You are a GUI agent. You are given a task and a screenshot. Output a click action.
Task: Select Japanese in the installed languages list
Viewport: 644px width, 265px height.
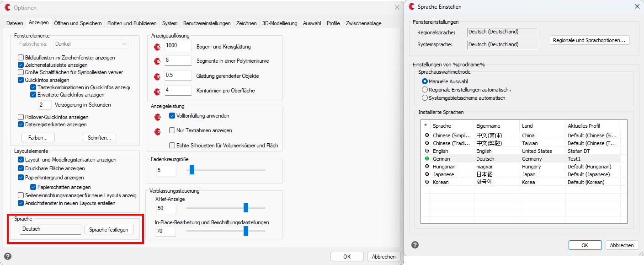click(x=443, y=174)
